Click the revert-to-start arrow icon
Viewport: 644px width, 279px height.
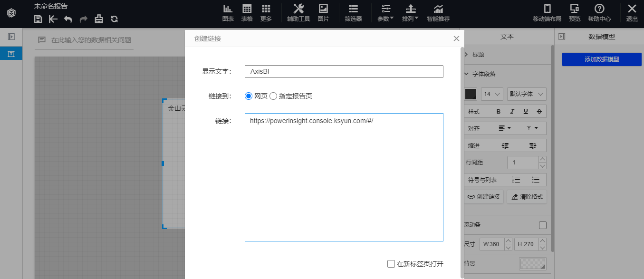pyautogui.click(x=53, y=19)
